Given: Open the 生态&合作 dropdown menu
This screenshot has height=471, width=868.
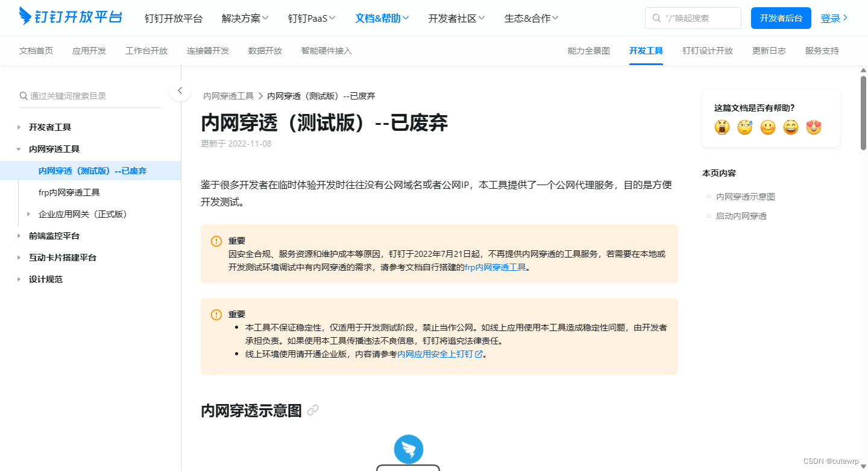Looking at the screenshot, I should coord(532,18).
